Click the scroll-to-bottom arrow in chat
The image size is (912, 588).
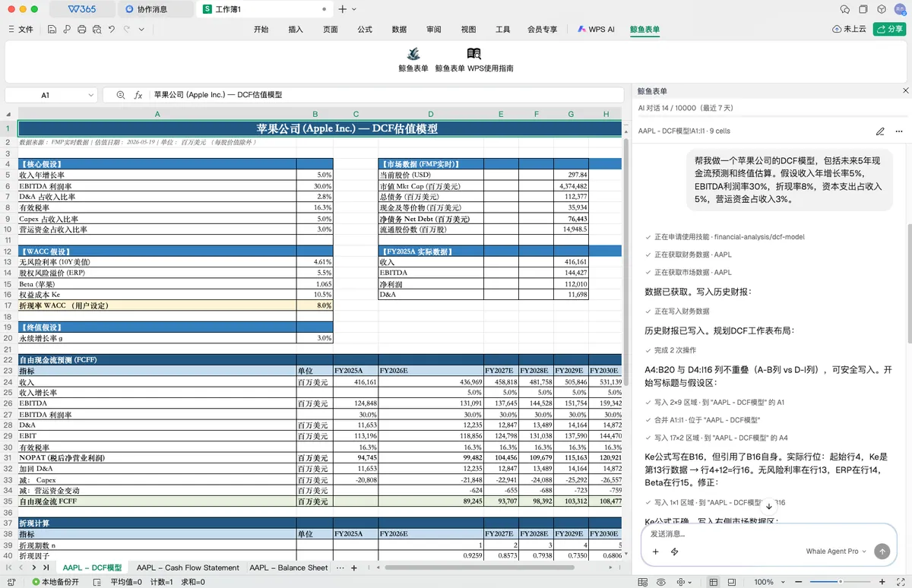tap(768, 506)
